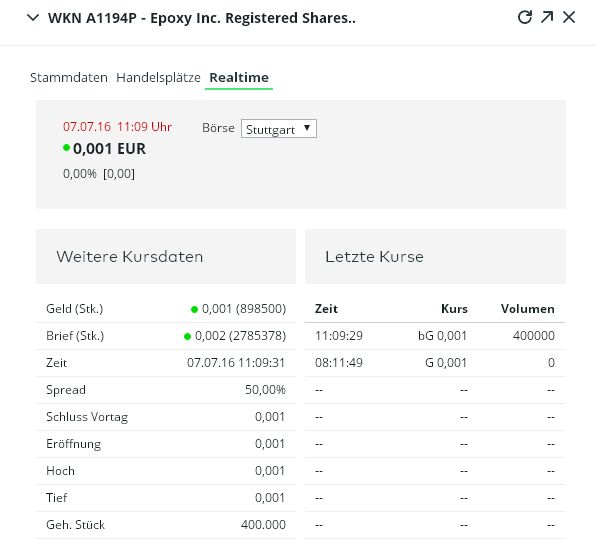
Task: Collapse the WKN A1194P panel chevron
Action: (33, 17)
